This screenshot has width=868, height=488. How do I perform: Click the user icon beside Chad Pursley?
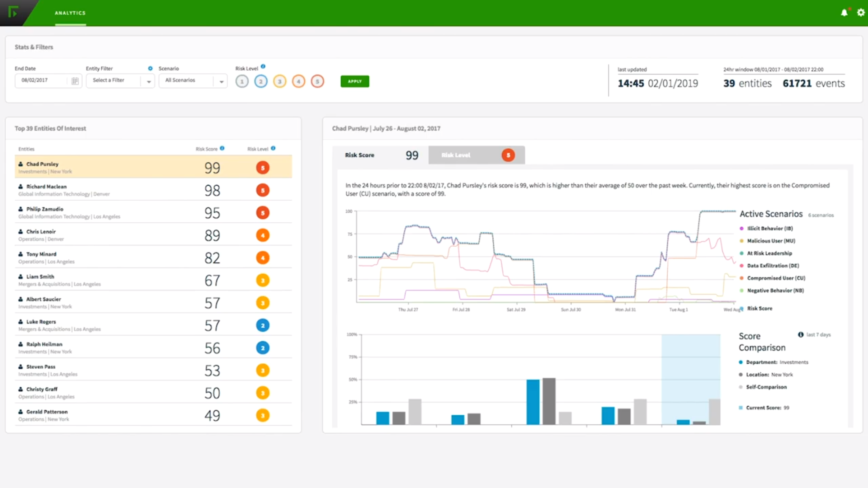[x=20, y=164]
